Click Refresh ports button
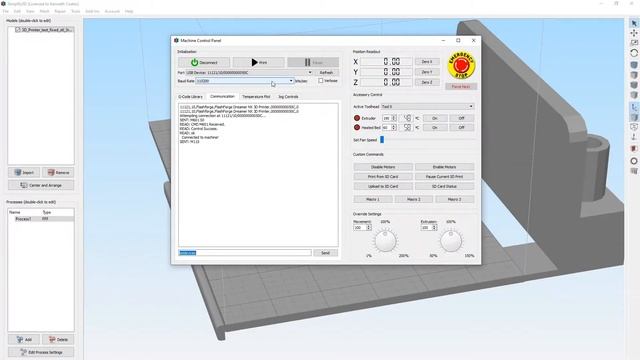This screenshot has height=360, width=640. pyautogui.click(x=326, y=72)
